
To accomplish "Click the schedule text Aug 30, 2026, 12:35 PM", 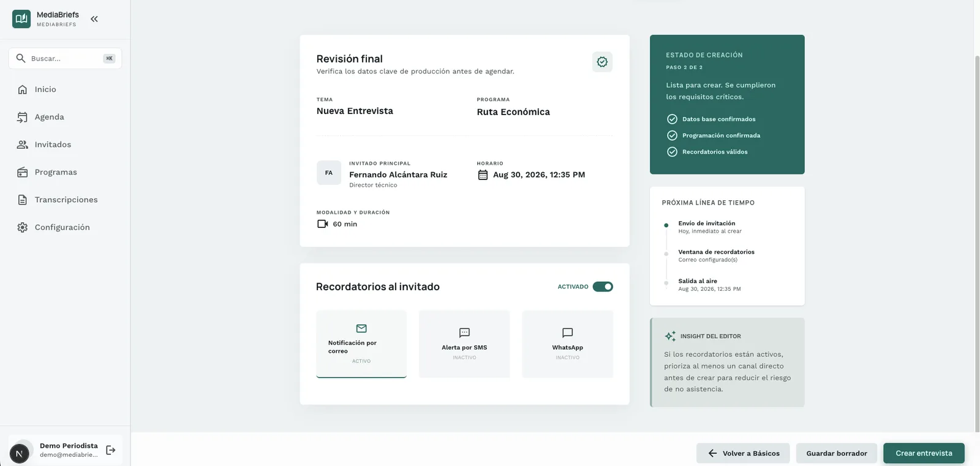I will tap(539, 175).
